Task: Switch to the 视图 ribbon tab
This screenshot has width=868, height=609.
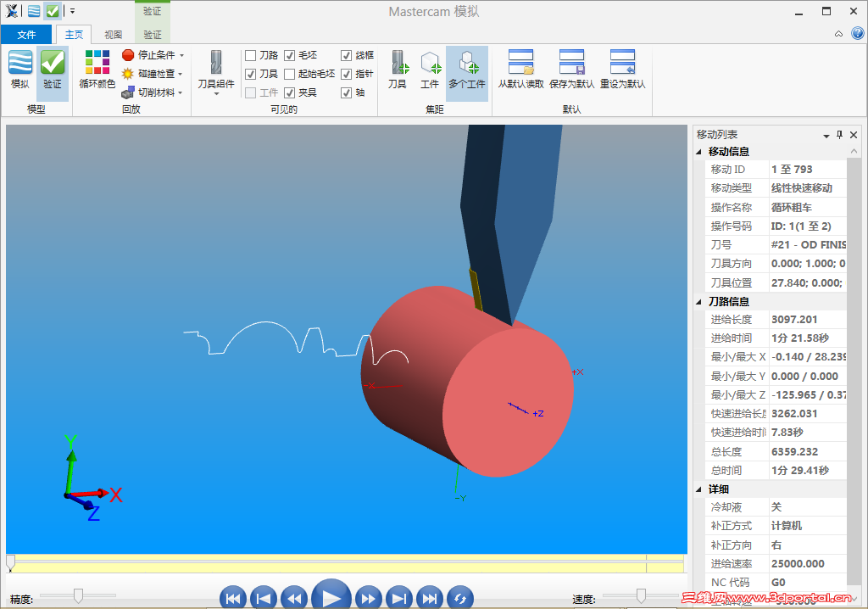Action: tap(113, 34)
